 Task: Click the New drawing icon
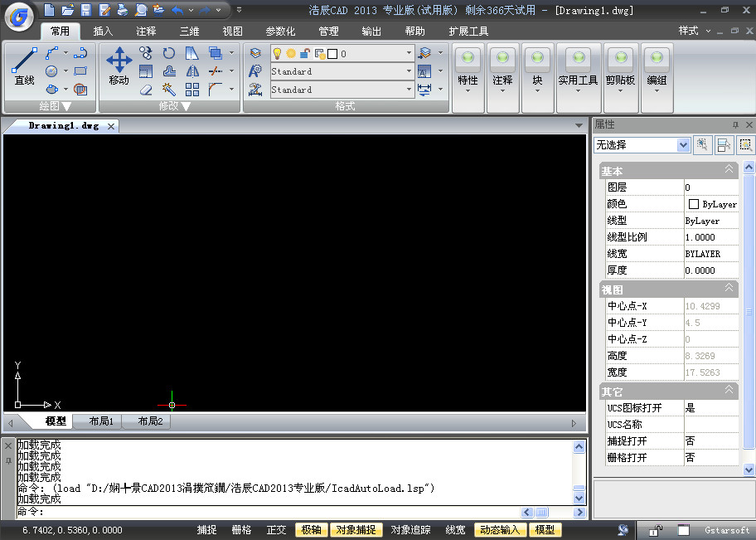point(50,10)
